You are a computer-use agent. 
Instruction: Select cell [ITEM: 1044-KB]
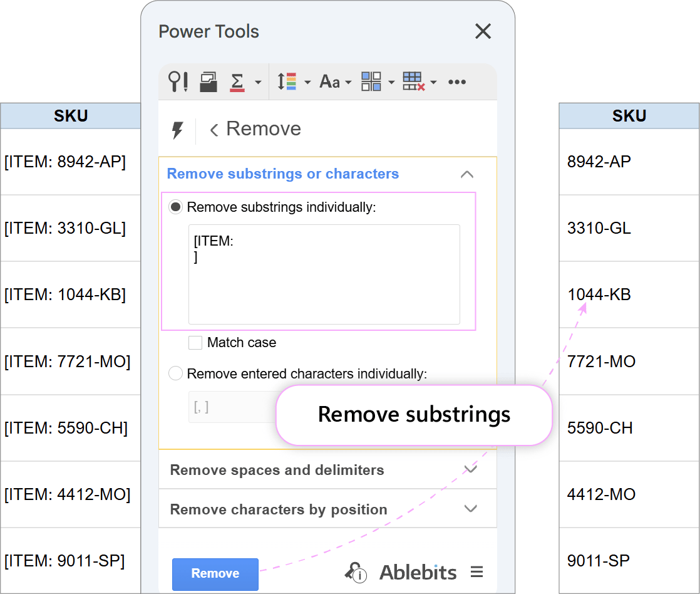coord(71,294)
